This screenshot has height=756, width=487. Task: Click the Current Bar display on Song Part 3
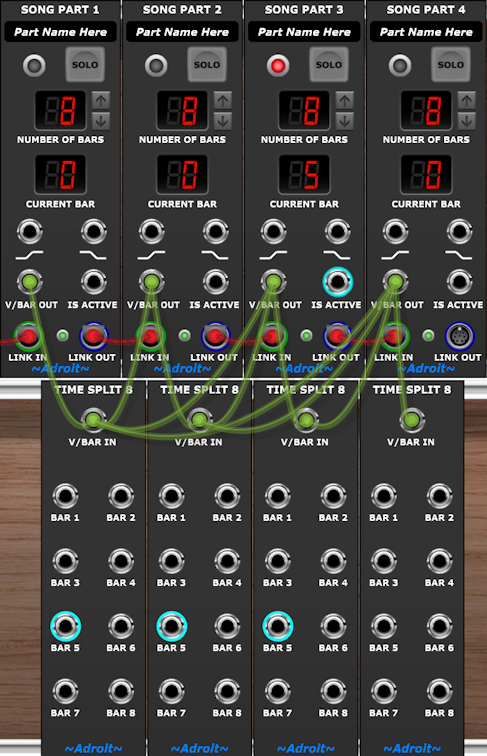pyautogui.click(x=304, y=174)
